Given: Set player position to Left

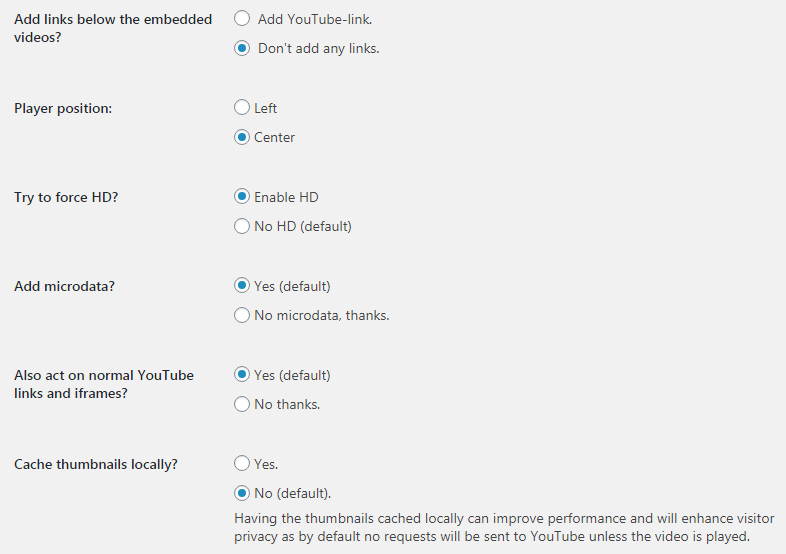Looking at the screenshot, I should [242, 108].
